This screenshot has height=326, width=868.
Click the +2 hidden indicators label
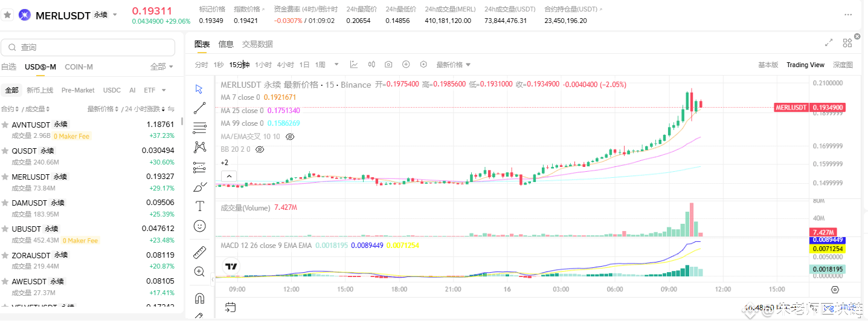[x=225, y=163]
